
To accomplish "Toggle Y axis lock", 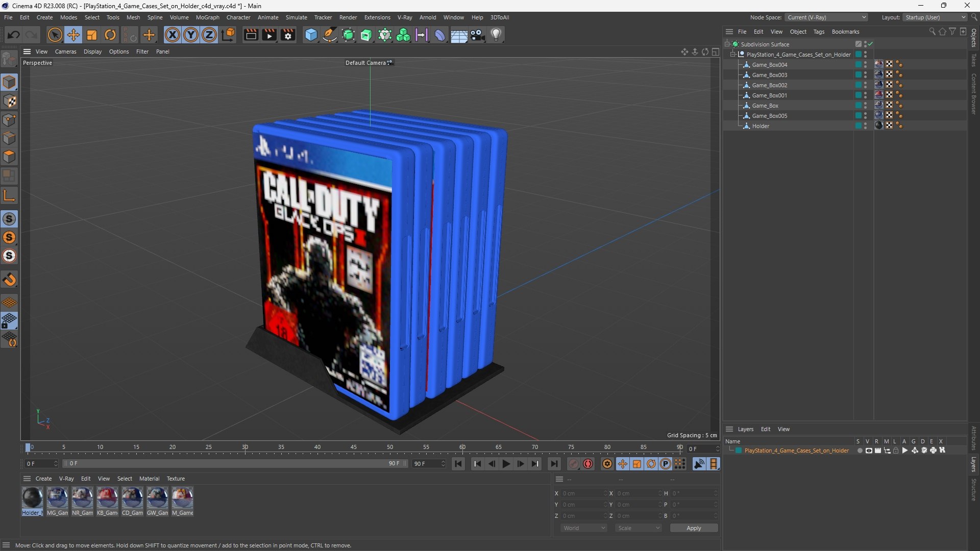I will [191, 35].
